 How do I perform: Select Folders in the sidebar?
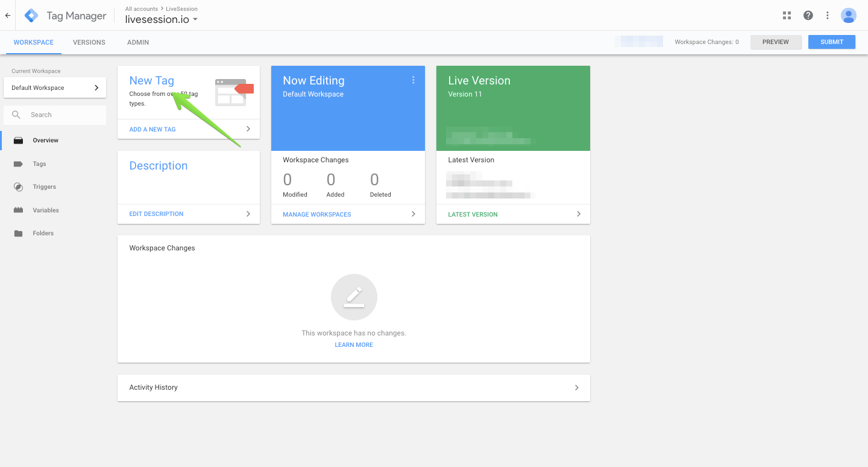tap(43, 233)
